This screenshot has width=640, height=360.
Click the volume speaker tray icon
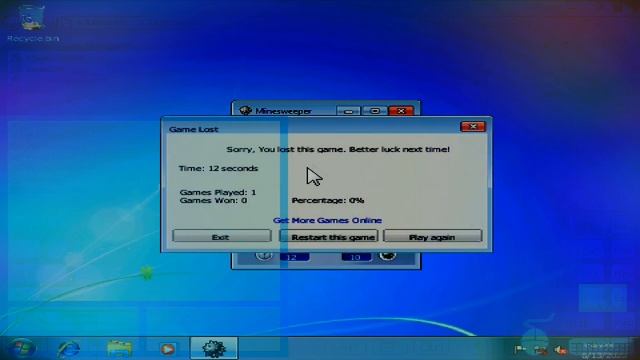561,350
